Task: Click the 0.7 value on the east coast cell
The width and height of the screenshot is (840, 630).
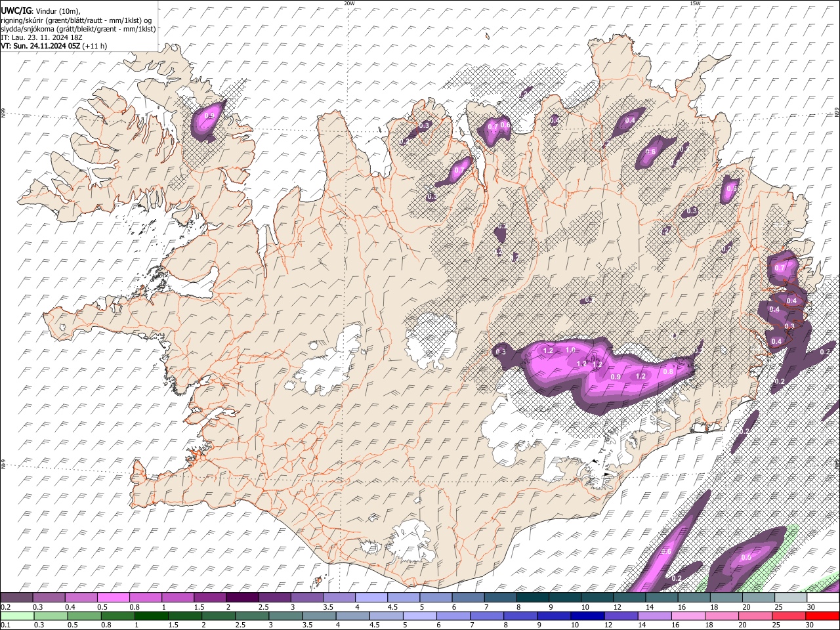Action: click(x=780, y=268)
